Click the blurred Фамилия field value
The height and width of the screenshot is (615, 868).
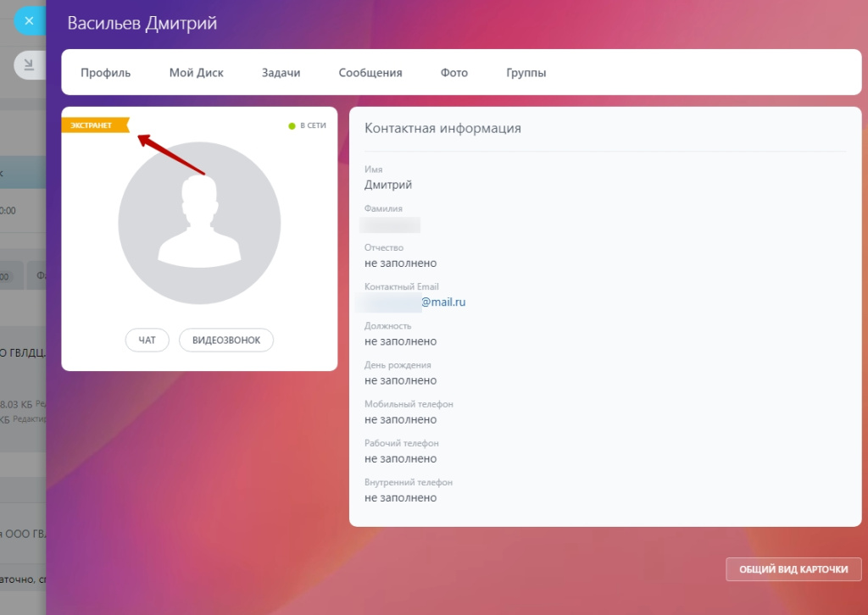(x=391, y=224)
